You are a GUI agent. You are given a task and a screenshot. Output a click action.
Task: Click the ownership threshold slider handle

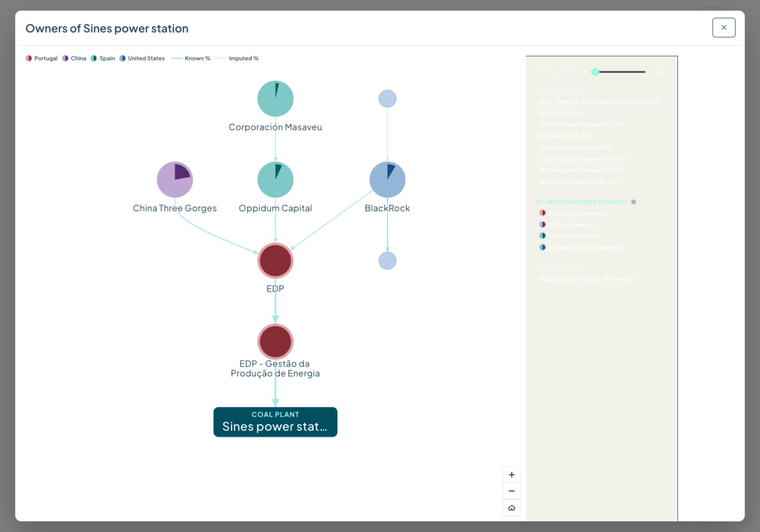[595, 72]
